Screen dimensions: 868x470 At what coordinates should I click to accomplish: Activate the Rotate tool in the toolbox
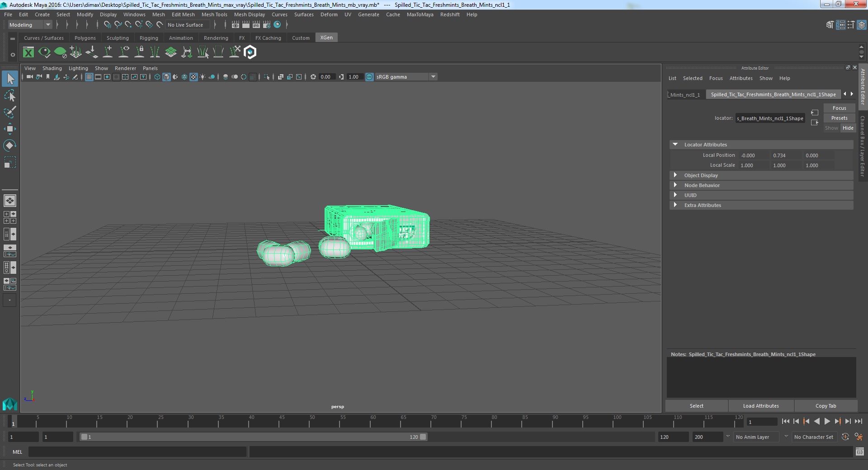click(x=10, y=146)
